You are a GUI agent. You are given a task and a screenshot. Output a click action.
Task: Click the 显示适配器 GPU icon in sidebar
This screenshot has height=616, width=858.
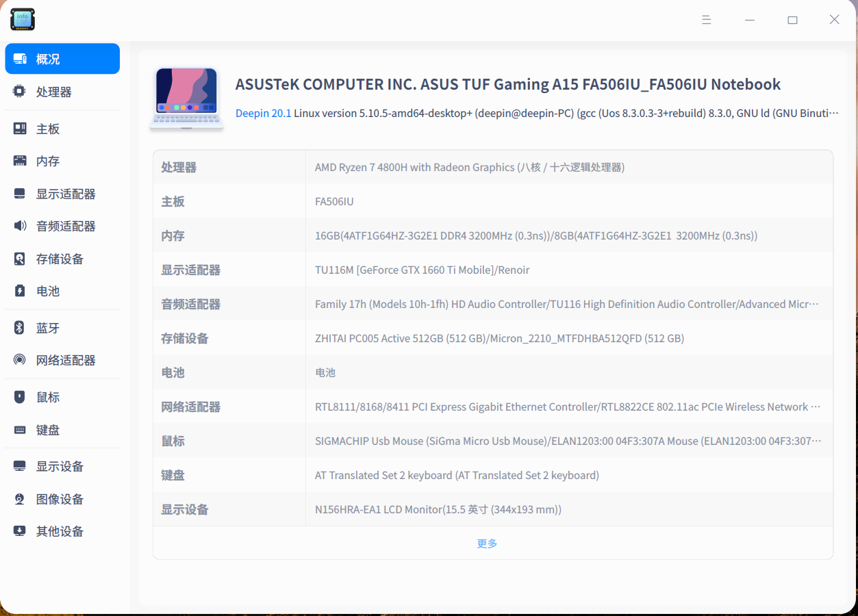(x=20, y=194)
